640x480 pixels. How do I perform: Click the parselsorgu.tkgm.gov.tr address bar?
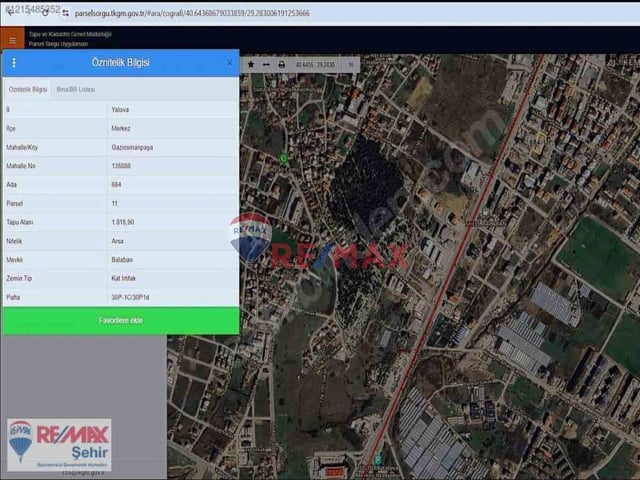tap(192, 13)
